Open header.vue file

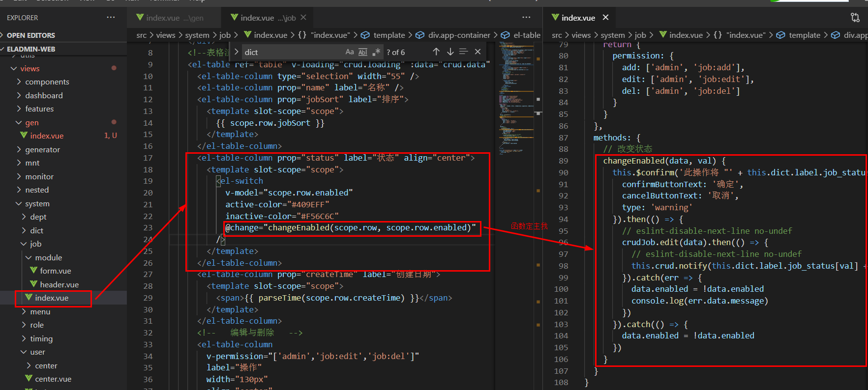63,284
